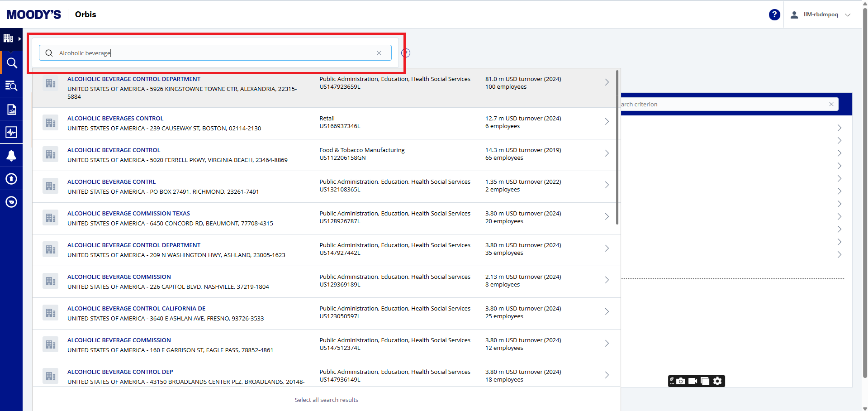Open the companies module icon in sidebar
The height and width of the screenshot is (411, 868).
(9, 38)
